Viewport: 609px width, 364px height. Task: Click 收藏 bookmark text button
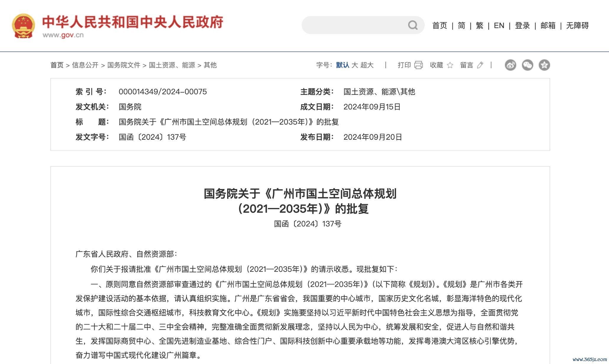[436, 65]
